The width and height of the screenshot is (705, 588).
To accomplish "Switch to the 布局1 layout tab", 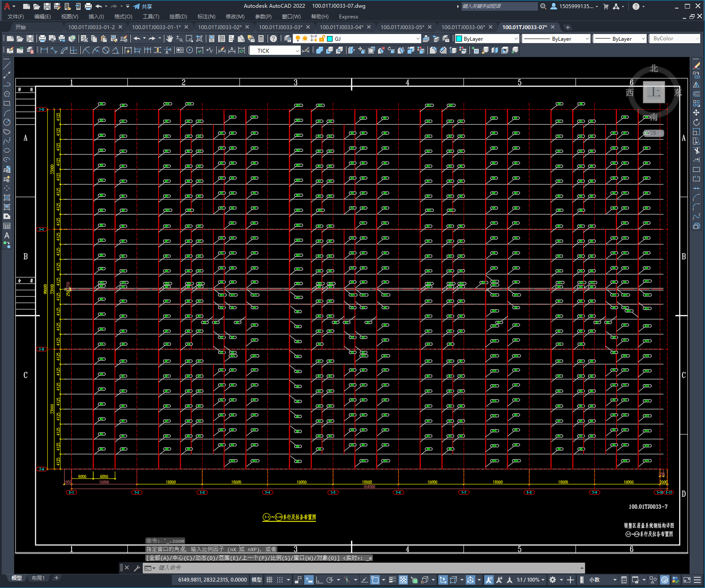I will (38, 578).
